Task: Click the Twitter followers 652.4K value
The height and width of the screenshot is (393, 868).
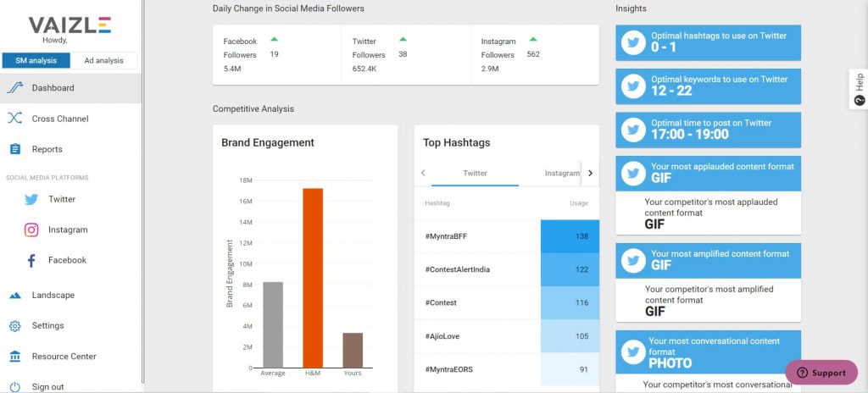Action: (x=364, y=69)
